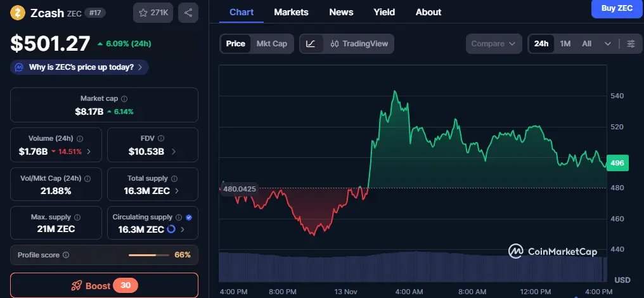Open the Markets tab

point(291,12)
